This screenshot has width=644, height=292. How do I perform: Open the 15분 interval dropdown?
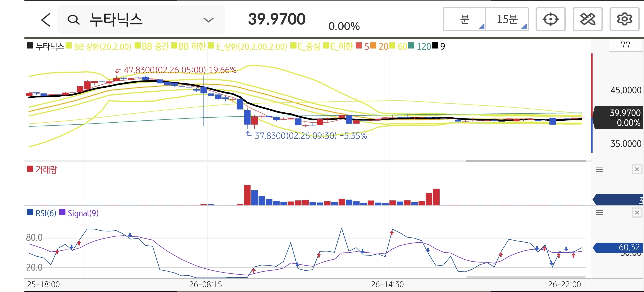pos(507,19)
